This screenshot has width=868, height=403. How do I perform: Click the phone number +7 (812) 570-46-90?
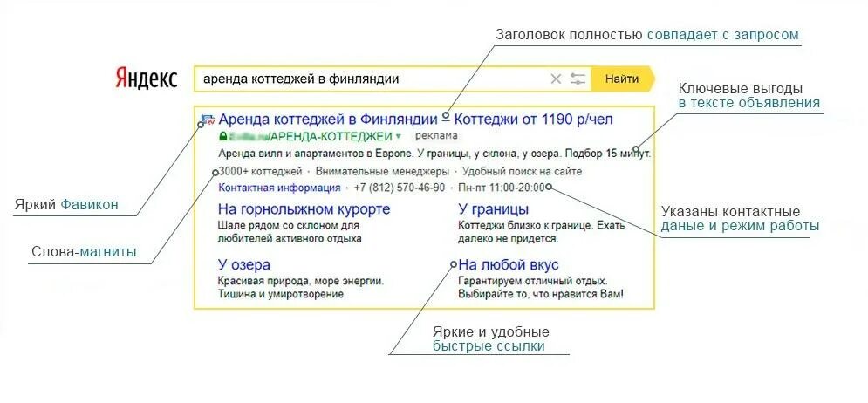point(400,188)
